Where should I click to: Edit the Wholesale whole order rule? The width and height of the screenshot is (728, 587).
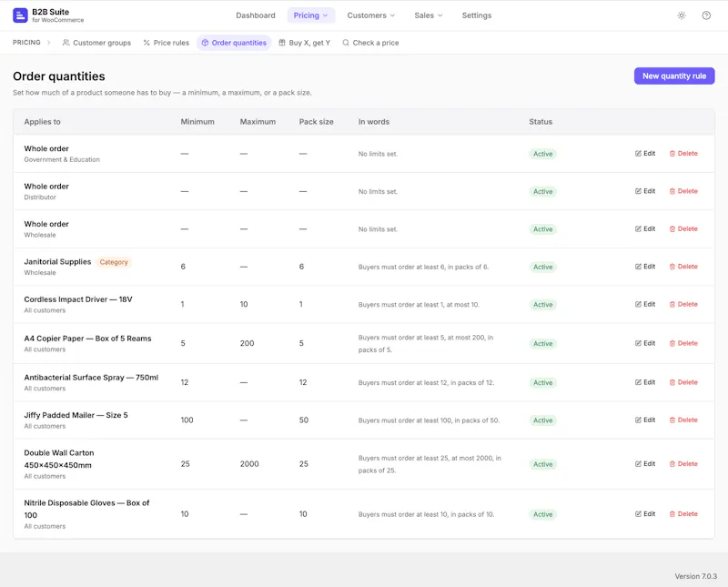[x=645, y=228]
